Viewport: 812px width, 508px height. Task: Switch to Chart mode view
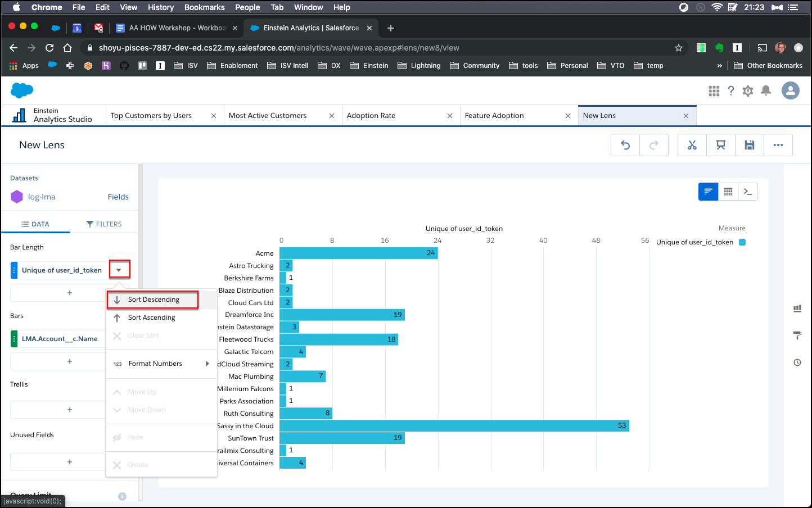coord(709,192)
